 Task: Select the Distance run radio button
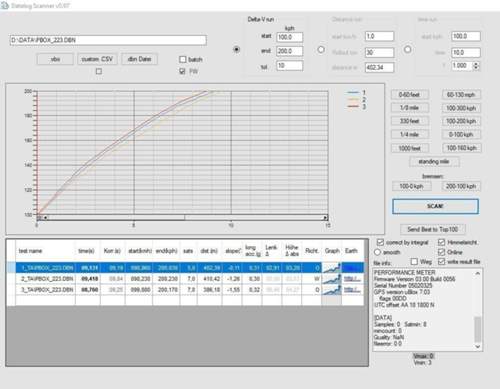pos(321,50)
